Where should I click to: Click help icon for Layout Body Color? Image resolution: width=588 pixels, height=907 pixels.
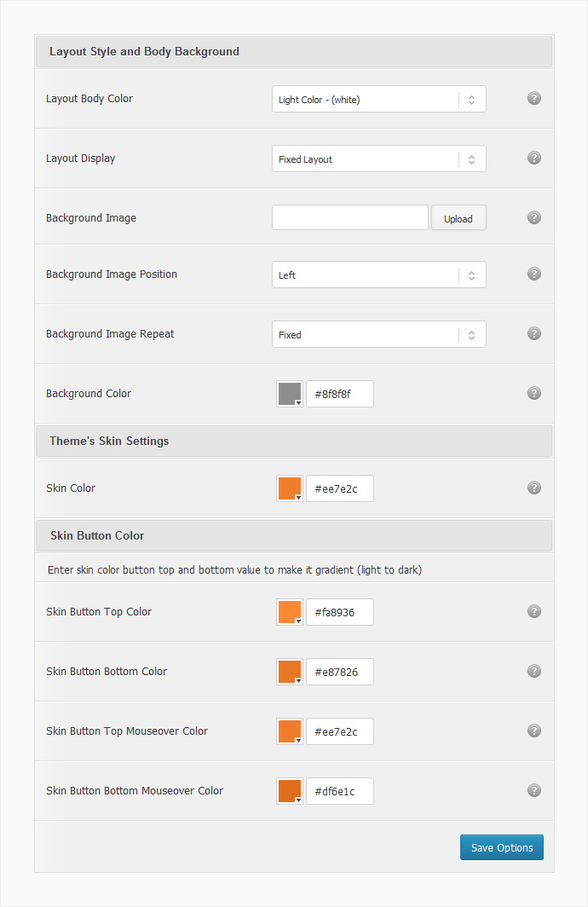(534, 98)
